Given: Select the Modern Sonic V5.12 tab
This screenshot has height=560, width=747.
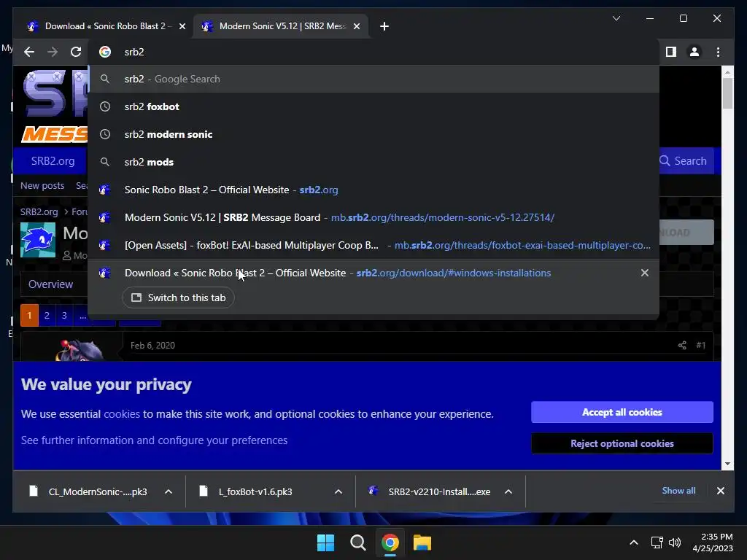Looking at the screenshot, I should click(x=281, y=26).
